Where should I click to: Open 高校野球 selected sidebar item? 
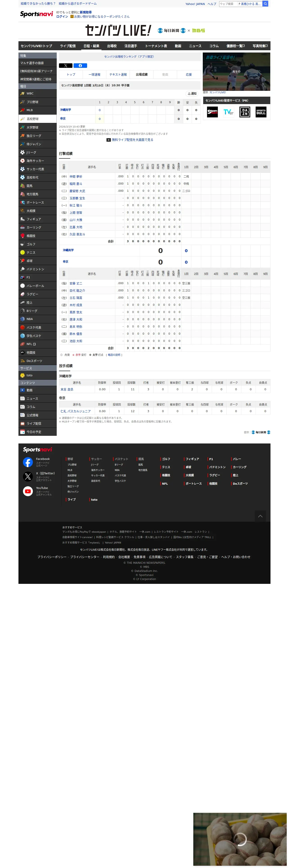coord(37,119)
